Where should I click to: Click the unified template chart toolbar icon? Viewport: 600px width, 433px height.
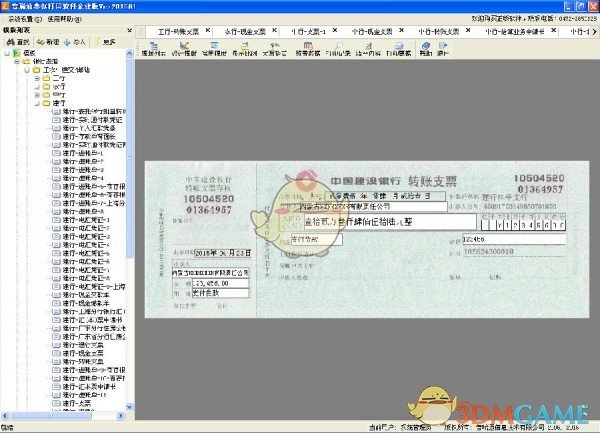[184, 46]
